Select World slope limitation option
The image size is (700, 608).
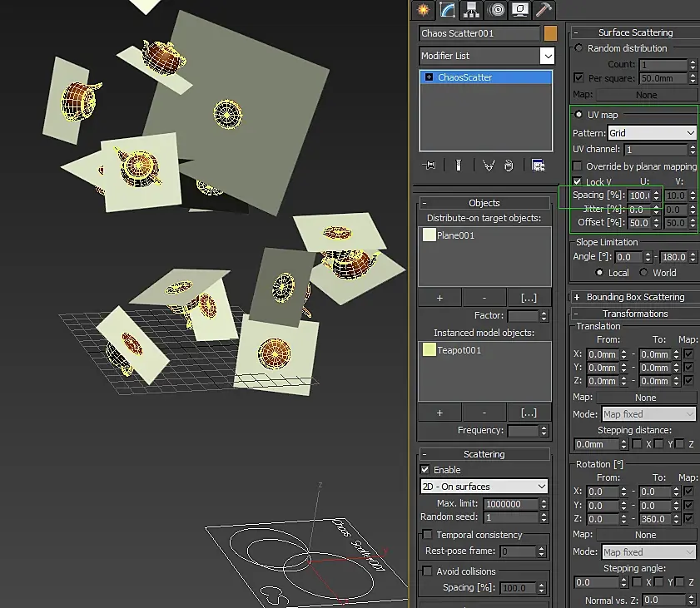pyautogui.click(x=644, y=273)
